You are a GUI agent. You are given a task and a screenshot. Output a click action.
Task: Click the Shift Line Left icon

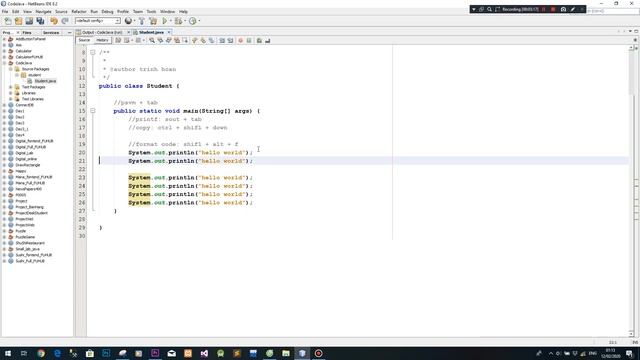pyautogui.click(x=222, y=40)
